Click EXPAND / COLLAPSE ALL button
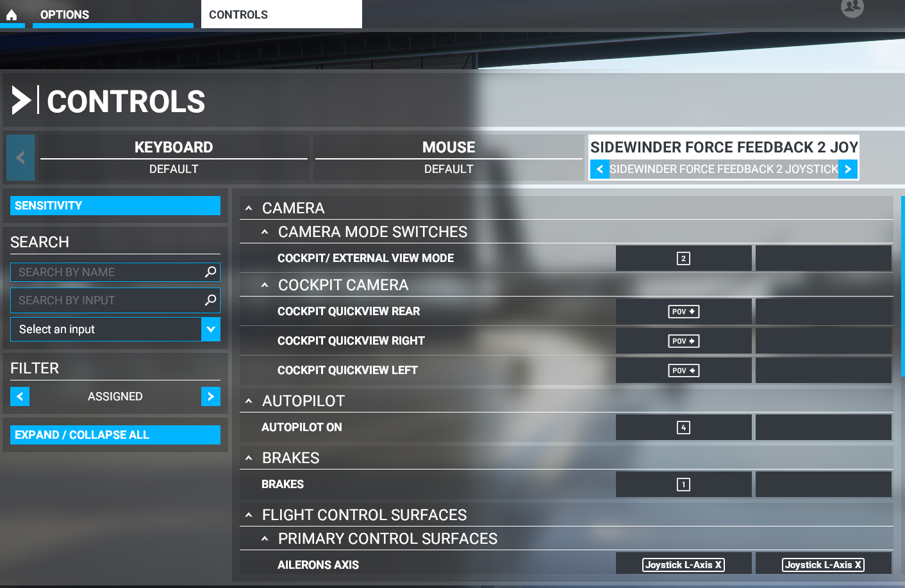Viewport: 905px width, 588px height. click(115, 435)
